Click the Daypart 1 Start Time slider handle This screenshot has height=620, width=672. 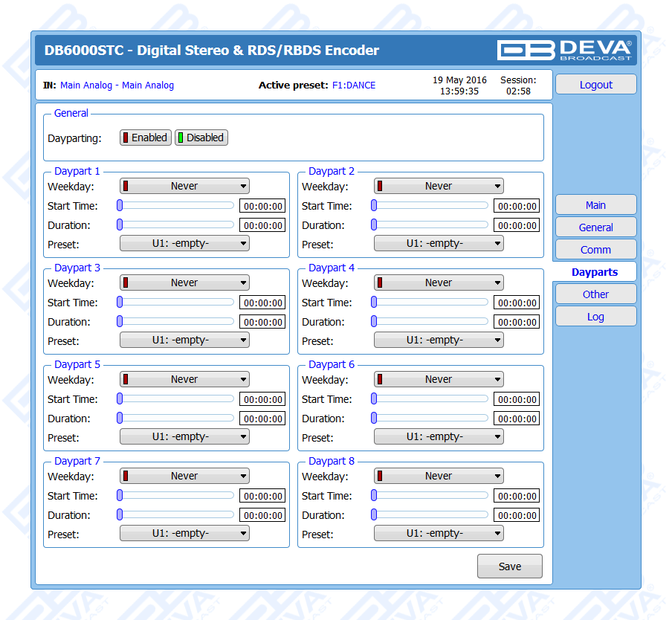pyautogui.click(x=120, y=206)
